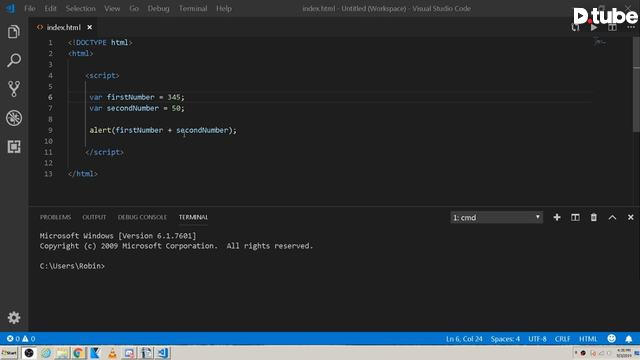Click the run play icon in editor toolbar
This screenshot has height=360, width=640.
[x=594, y=28]
